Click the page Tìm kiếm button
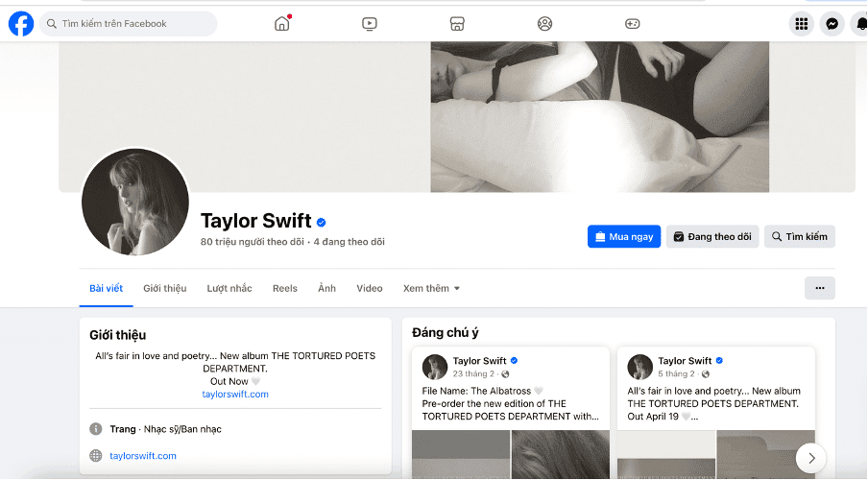The height and width of the screenshot is (480, 868). click(x=800, y=236)
